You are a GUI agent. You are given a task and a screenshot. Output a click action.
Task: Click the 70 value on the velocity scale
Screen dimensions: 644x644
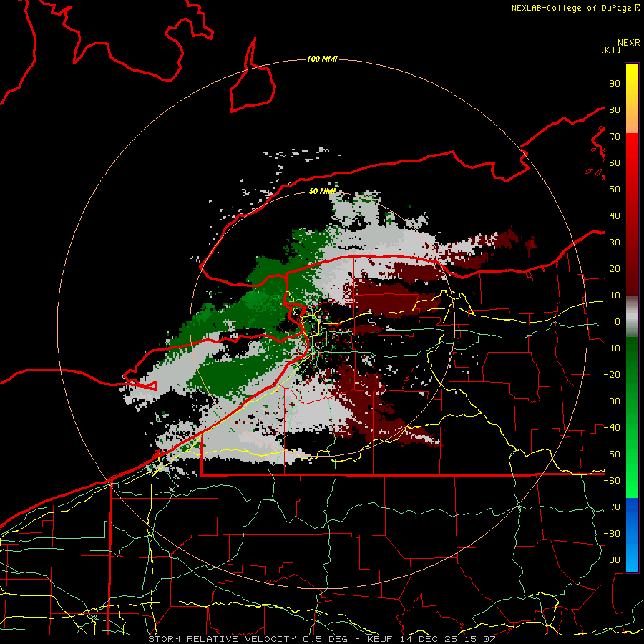pos(615,137)
